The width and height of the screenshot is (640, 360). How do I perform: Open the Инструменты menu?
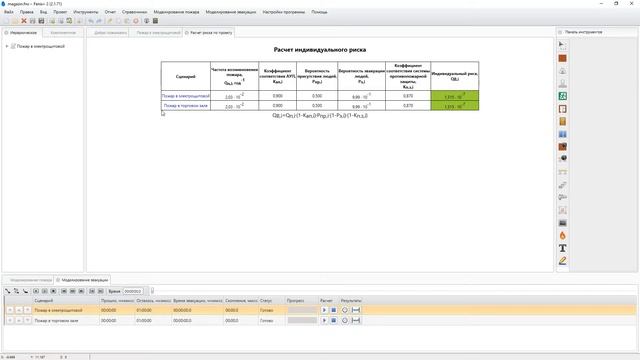coord(86,12)
